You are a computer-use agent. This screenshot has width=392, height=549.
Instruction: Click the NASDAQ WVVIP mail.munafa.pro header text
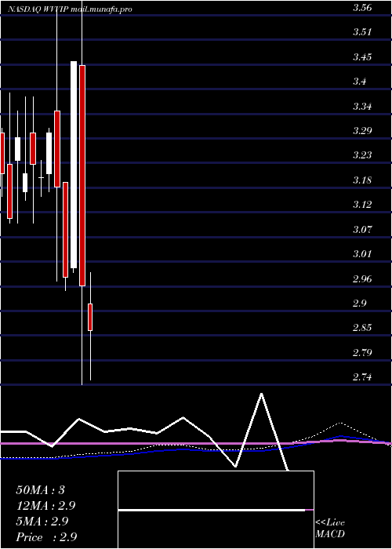pyautogui.click(x=70, y=9)
